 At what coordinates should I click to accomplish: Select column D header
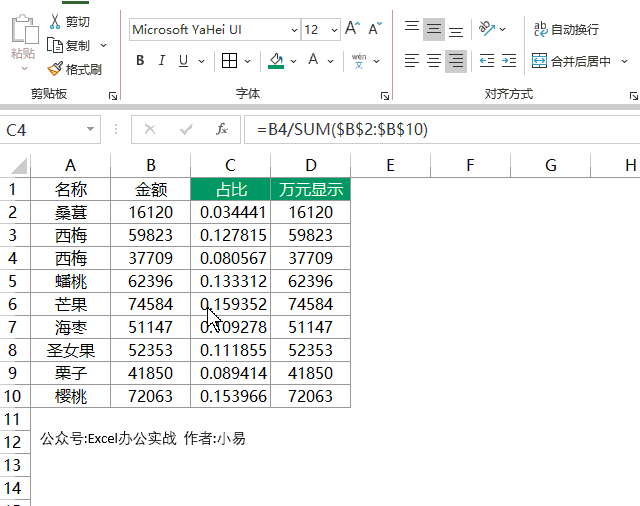311,165
